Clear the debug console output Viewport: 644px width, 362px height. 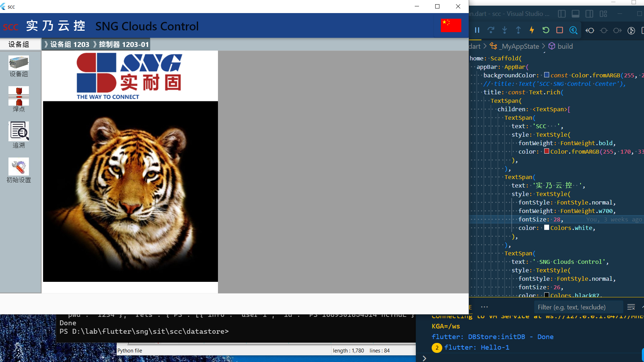[x=631, y=307]
